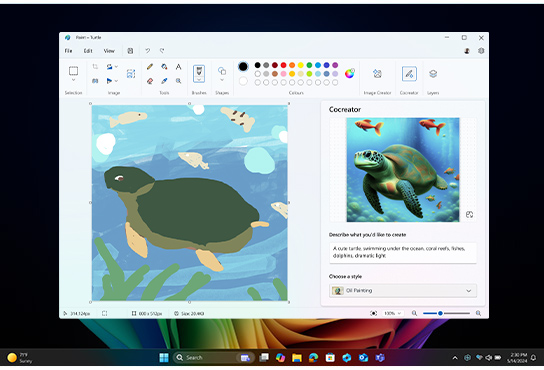Pick the red palette colour
Screen dimensions: 544x370
(283, 65)
